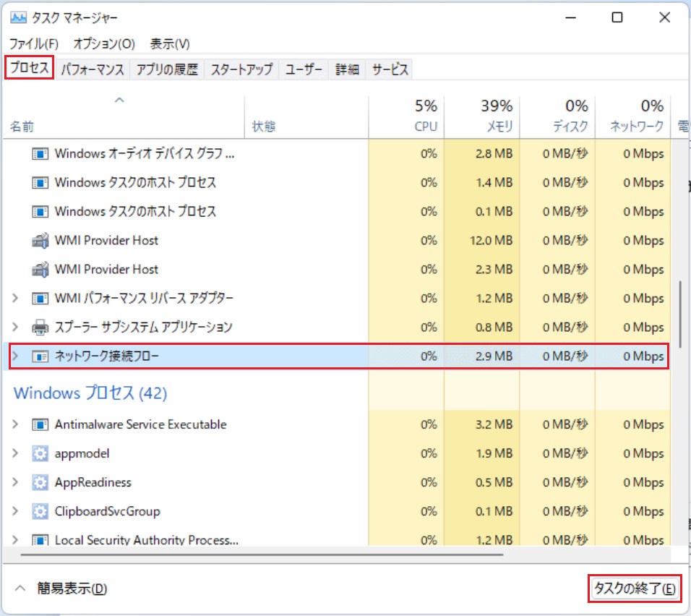
Task: Click the Task Manager icon in the title bar
Action: coord(18,17)
